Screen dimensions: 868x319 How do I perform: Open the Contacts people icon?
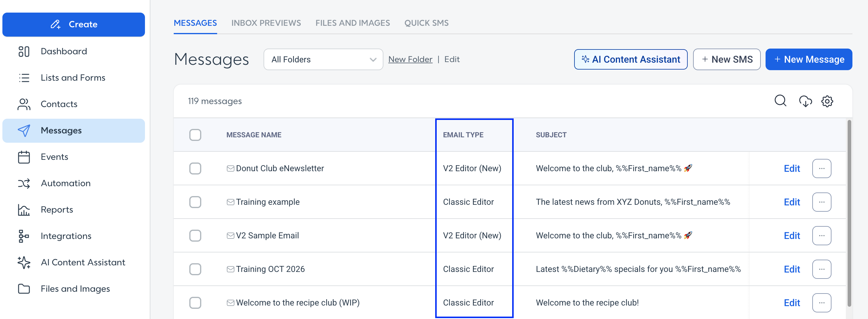point(24,104)
